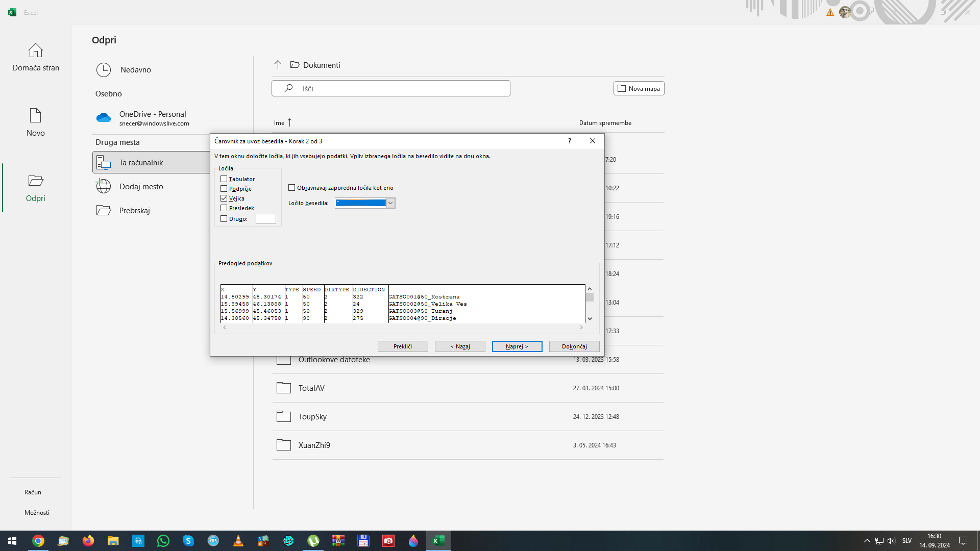Screen dimensions: 980x551
Task: Click the TotalAV date 27. 03. 2024
Action: coord(596,388)
